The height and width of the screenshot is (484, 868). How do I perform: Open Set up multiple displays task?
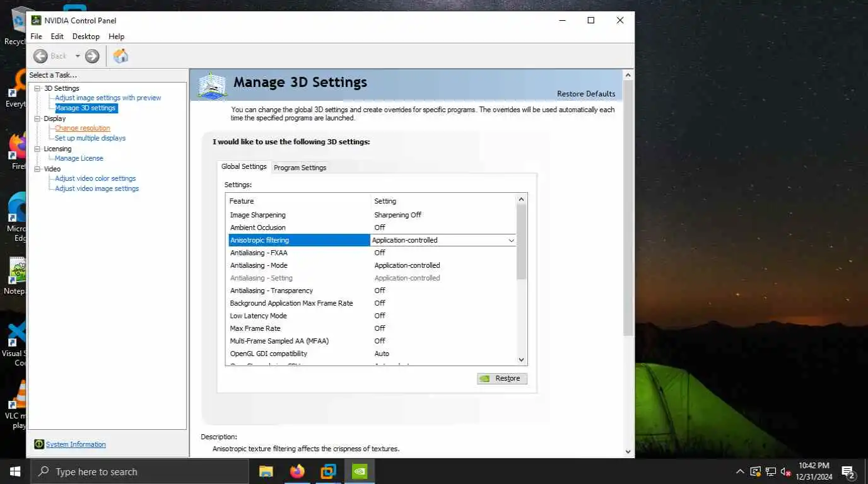click(x=90, y=138)
